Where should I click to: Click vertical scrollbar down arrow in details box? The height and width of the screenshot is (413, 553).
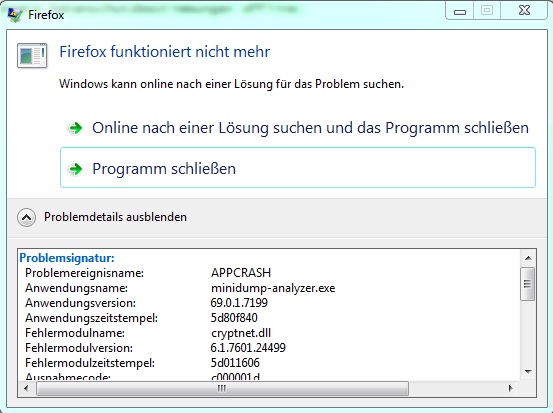[528, 372]
